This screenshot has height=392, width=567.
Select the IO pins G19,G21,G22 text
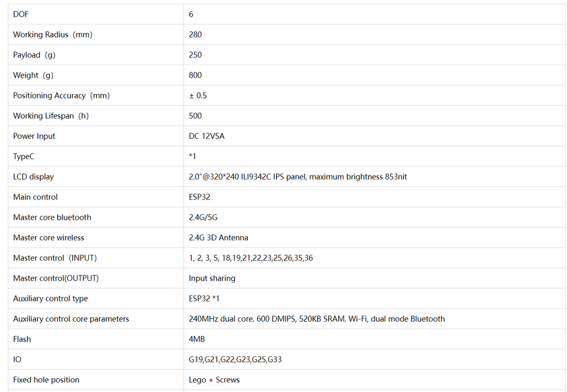[235, 360]
